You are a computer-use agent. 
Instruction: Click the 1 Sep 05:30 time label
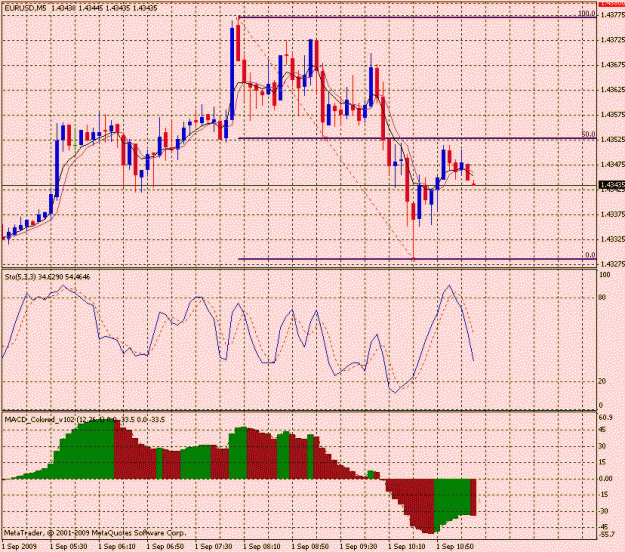tap(69, 546)
